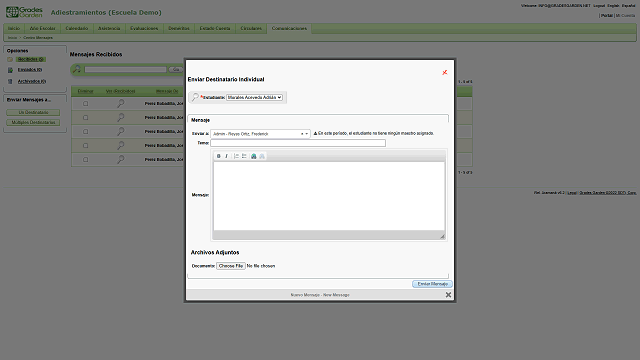640x360 pixels.
Task: Click the magnifier icon beside Estudiante
Action: (x=195, y=97)
